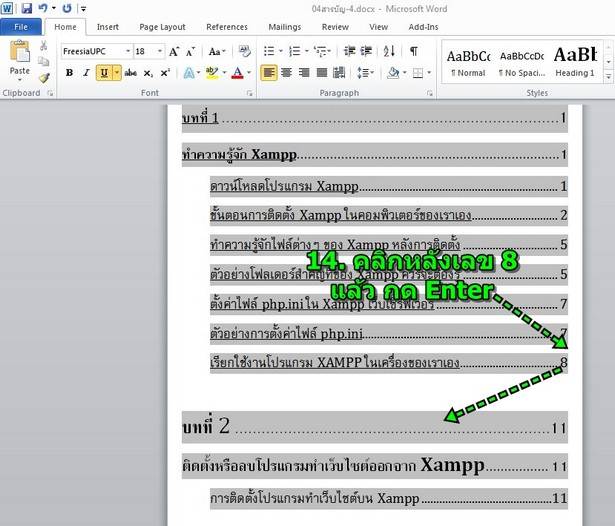This screenshot has width=615, height=526.
Task: Click the Copy icon
Action: point(44,61)
